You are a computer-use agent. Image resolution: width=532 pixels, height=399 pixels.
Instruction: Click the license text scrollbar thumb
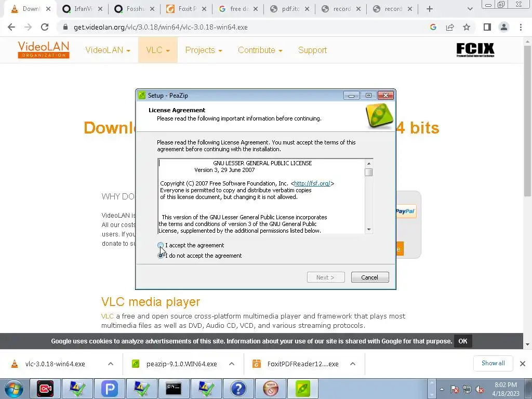tap(369, 172)
